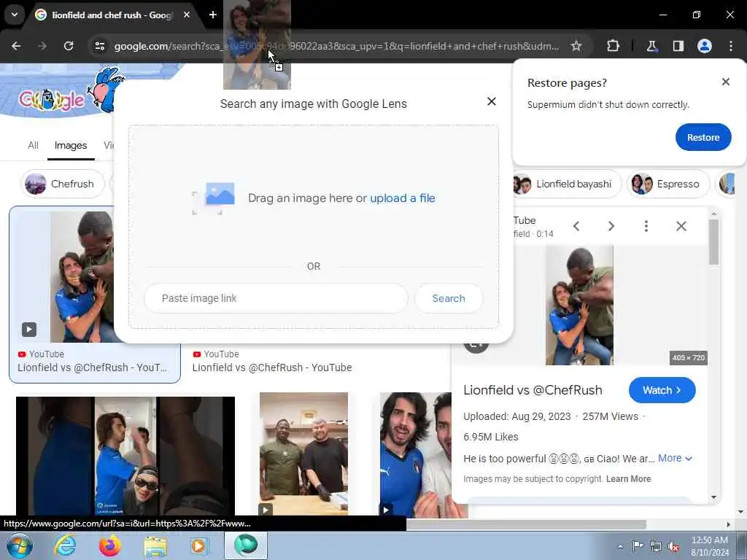
Task: Select the Lionfield bayashi filter chip
Action: (x=565, y=184)
